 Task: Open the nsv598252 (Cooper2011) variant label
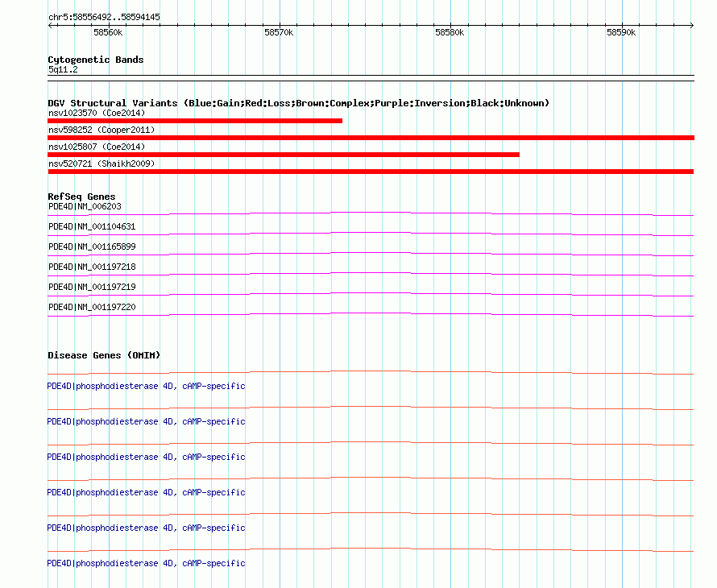click(x=102, y=130)
